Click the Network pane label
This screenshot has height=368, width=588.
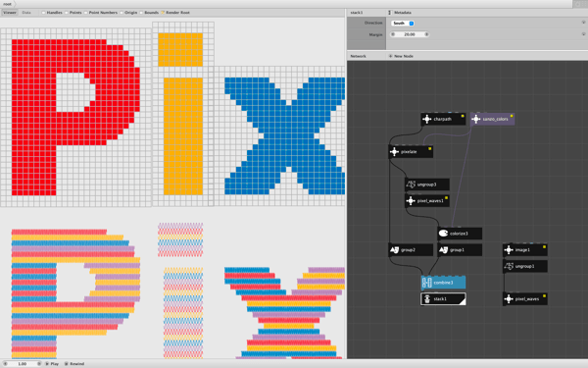pos(358,56)
